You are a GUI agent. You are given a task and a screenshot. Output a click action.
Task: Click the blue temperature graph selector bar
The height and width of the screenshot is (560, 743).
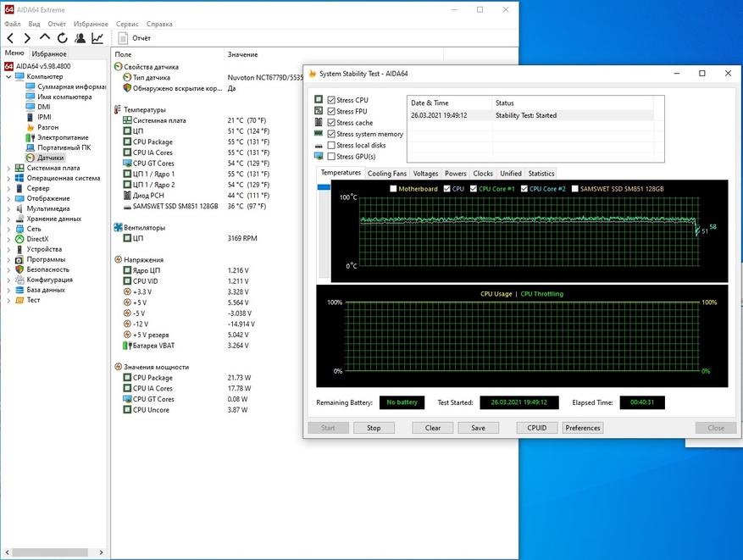coord(324,187)
